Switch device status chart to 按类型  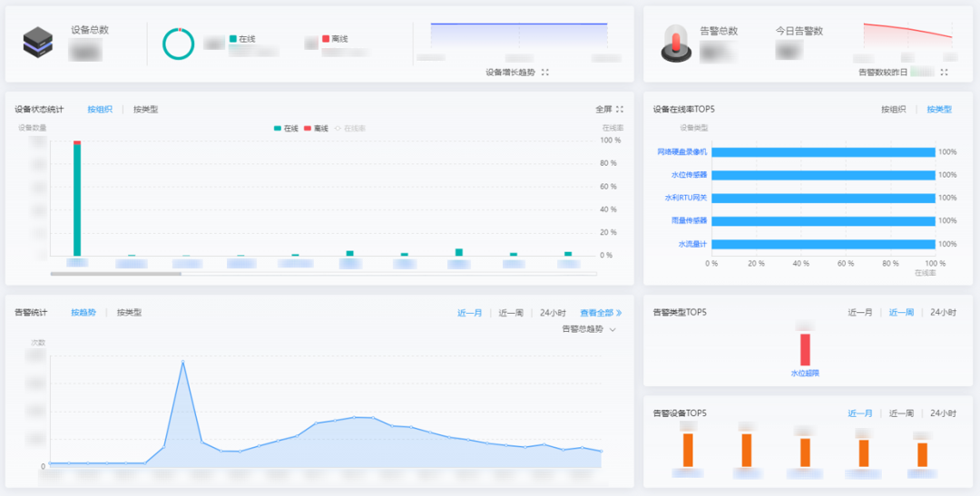[x=145, y=110]
